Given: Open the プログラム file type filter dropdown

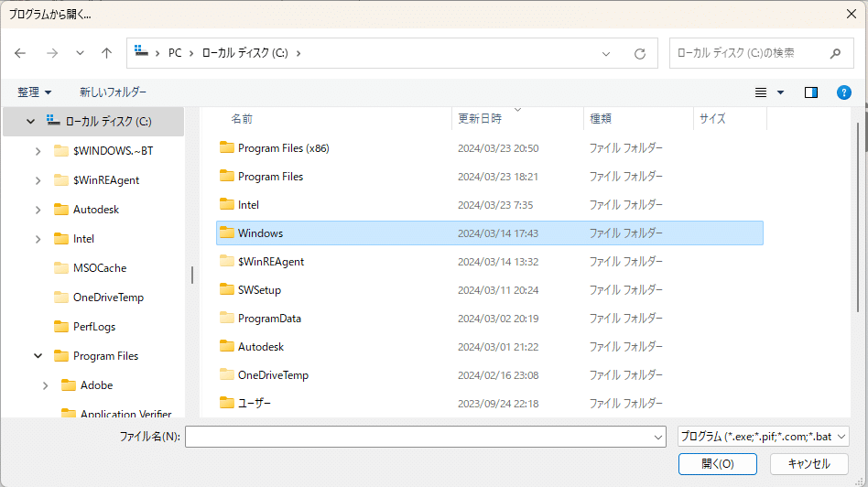Looking at the screenshot, I should [764, 437].
